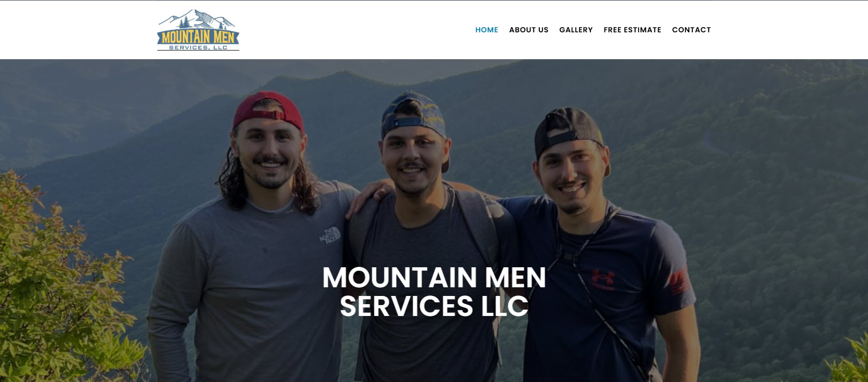Screen dimensions: 868x382
Task: Select Free Estimate in the navigation
Action: click(632, 30)
